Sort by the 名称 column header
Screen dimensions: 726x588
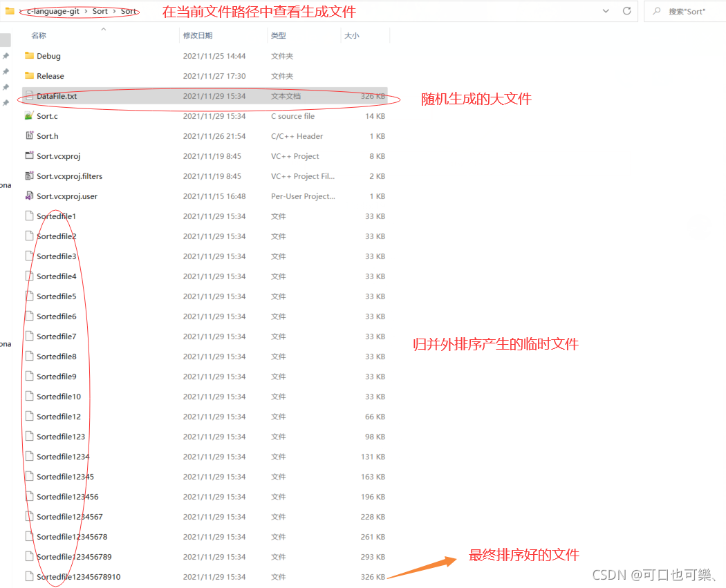point(39,35)
